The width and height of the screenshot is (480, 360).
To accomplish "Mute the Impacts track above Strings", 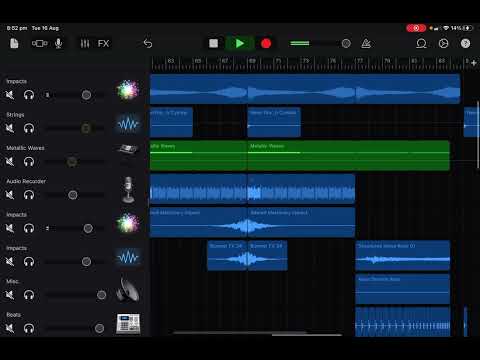I will 10,95.
